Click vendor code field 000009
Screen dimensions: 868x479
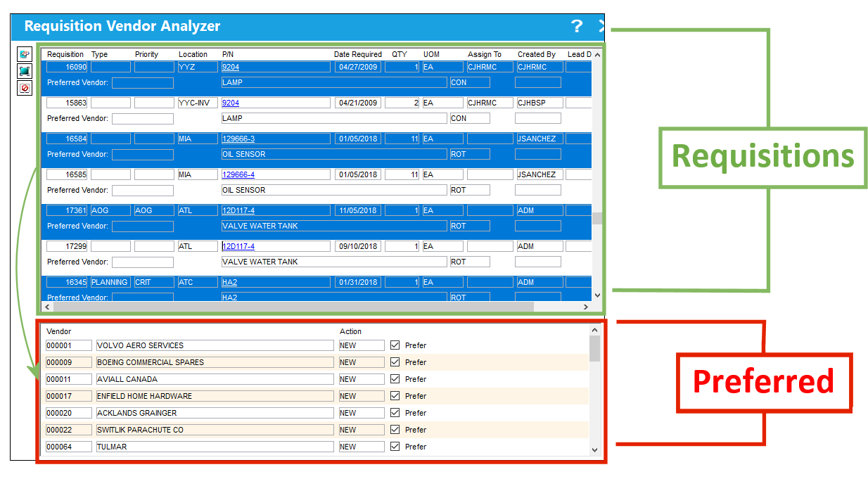68,362
